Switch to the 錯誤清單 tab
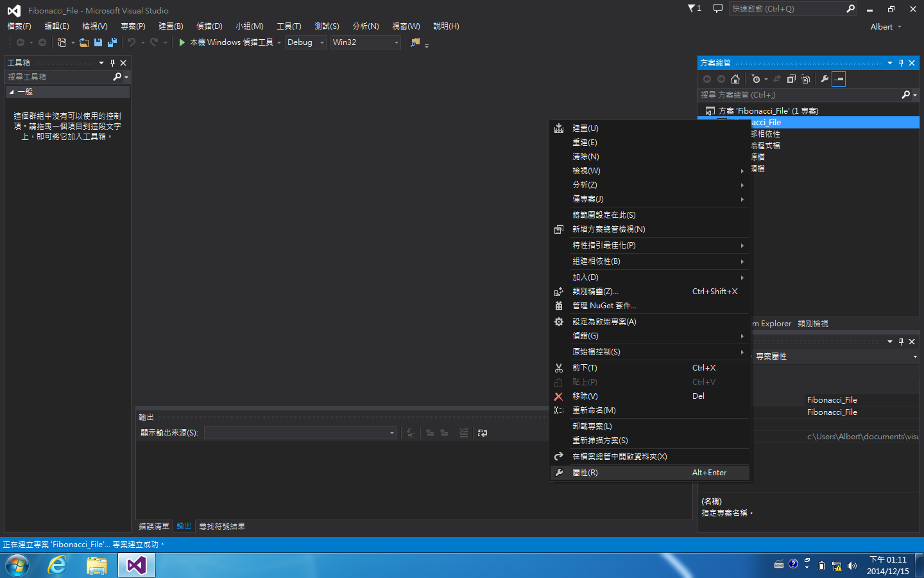This screenshot has width=924, height=578. pyautogui.click(x=153, y=526)
